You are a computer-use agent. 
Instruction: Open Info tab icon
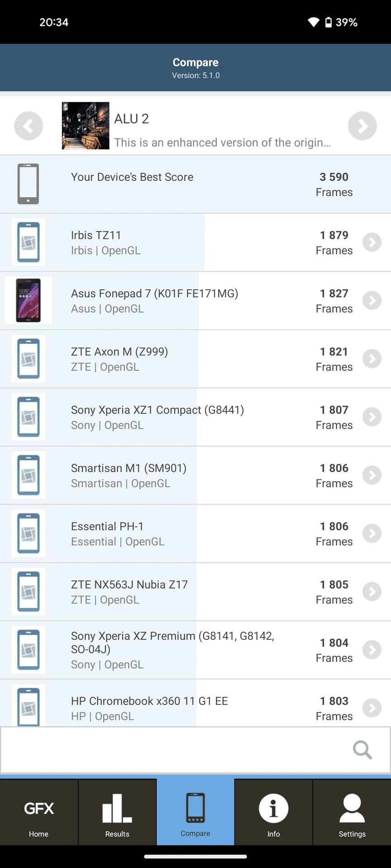[273, 808]
